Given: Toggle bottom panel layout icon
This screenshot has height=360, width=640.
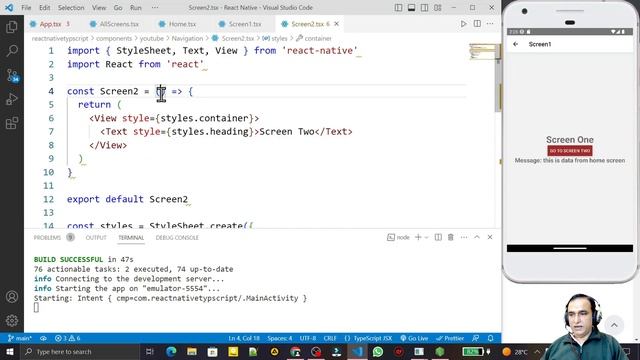Looking at the screenshot, I should 411,7.
